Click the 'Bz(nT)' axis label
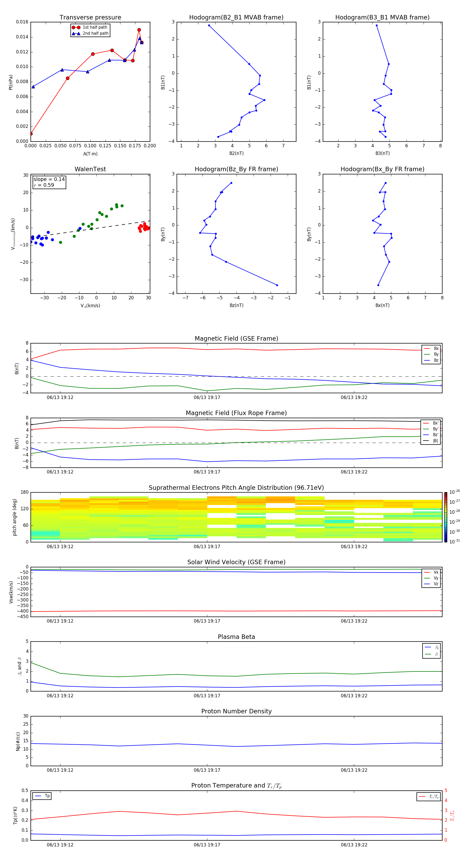Viewport: 473px width, 868px height. click(x=236, y=305)
